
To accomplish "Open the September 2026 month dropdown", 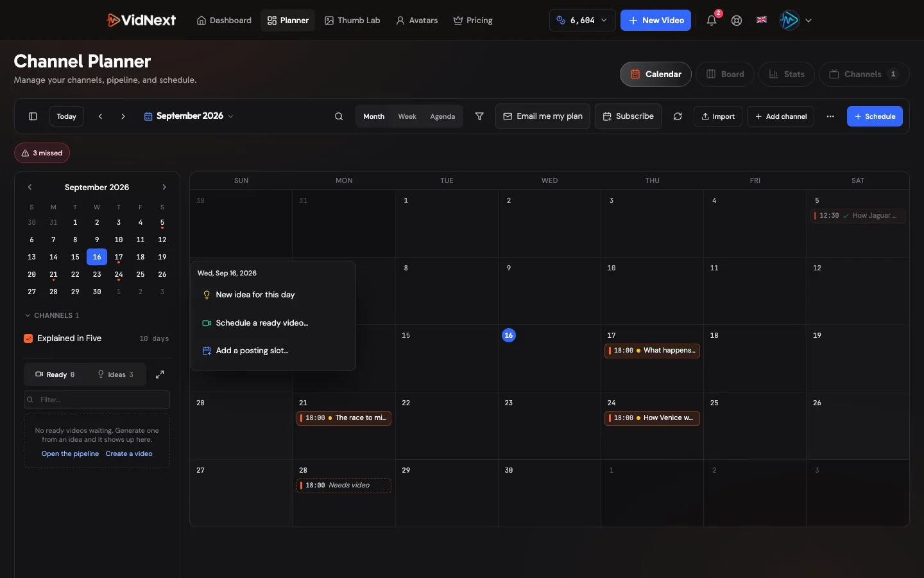I will (189, 116).
